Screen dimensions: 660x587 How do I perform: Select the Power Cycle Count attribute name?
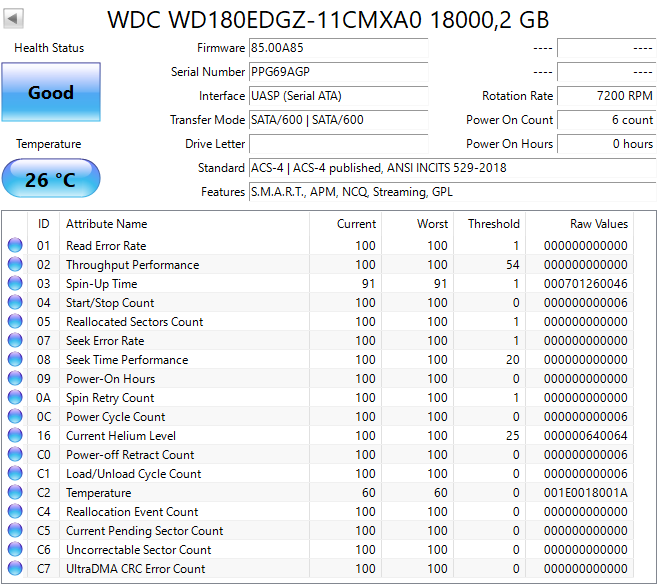115,417
